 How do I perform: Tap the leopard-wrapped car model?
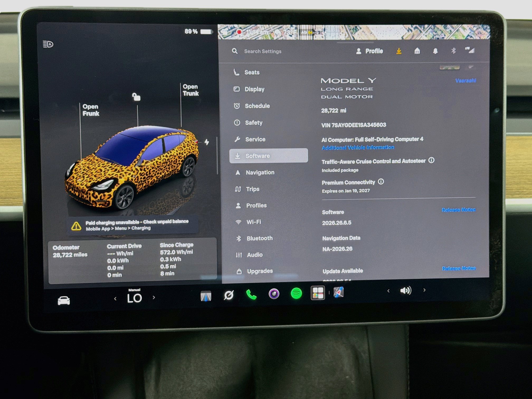(x=132, y=168)
